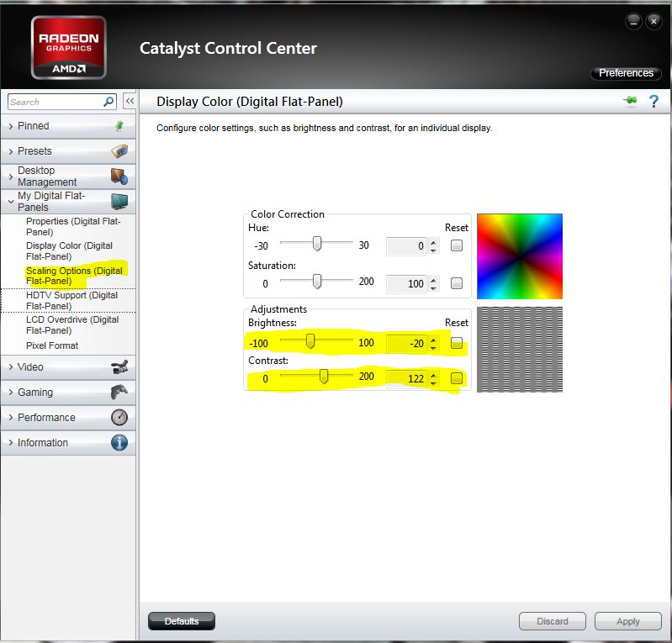
Task: Open Properties (Digital Flat-Panel) page
Action: 73,227
